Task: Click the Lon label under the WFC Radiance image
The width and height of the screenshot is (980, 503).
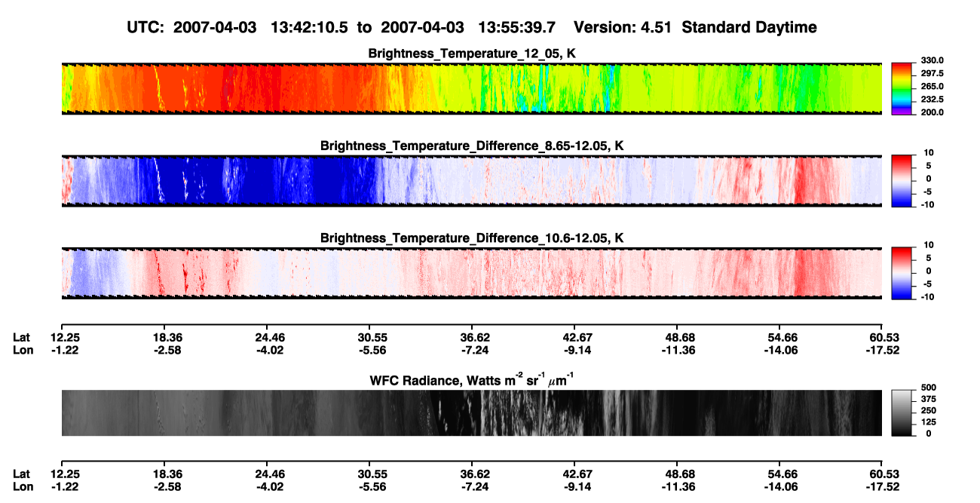Action: [x=22, y=487]
